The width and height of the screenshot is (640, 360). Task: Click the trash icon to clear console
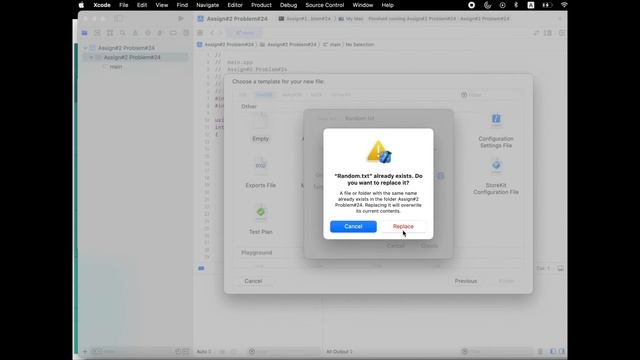[540, 351]
